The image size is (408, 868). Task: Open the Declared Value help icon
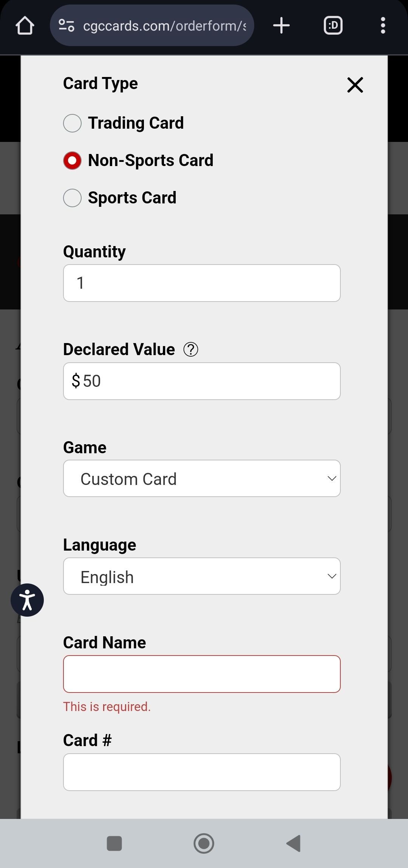click(x=191, y=349)
